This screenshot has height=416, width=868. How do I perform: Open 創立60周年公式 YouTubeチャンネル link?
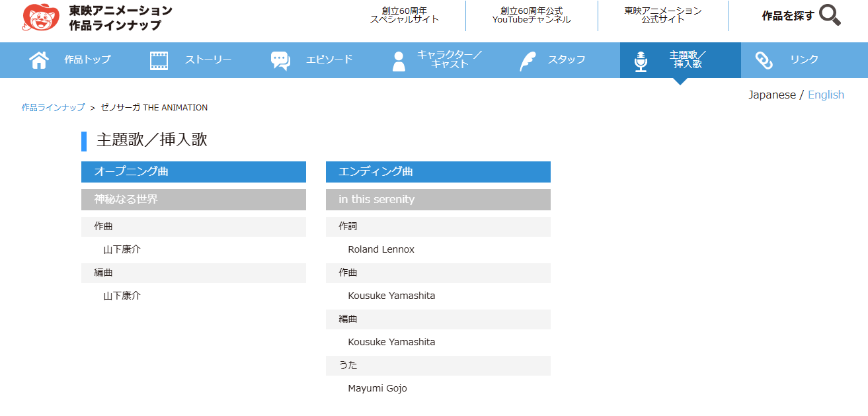(x=532, y=15)
